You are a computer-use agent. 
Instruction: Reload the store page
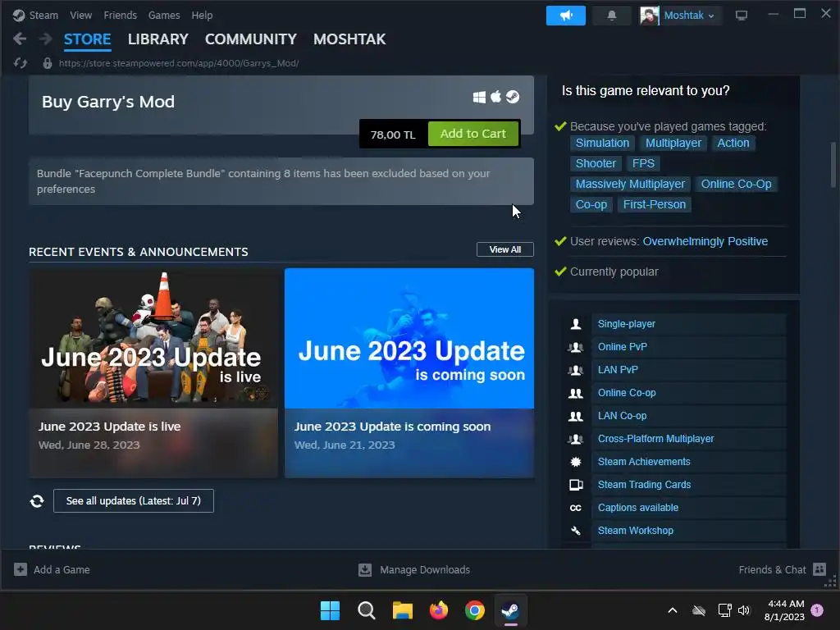pyautogui.click(x=21, y=63)
